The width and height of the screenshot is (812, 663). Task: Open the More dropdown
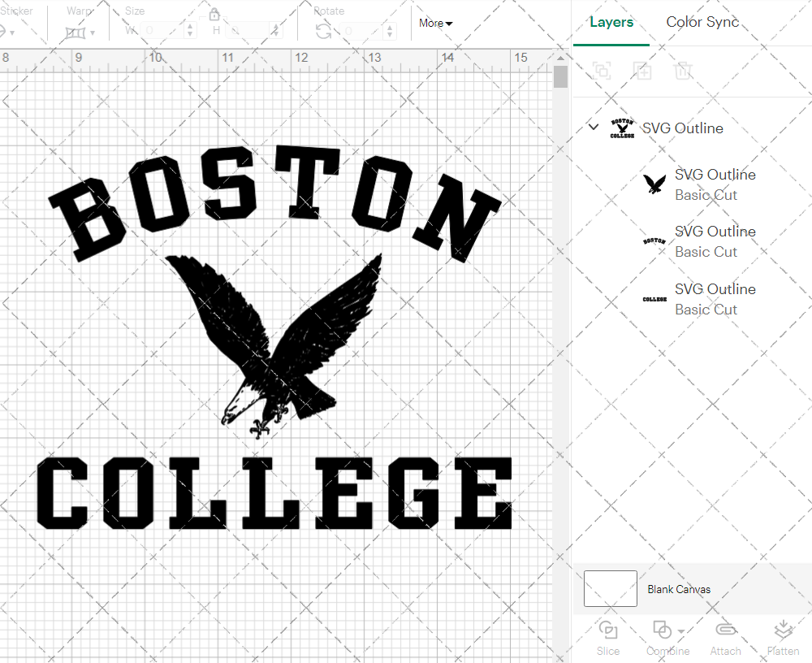(435, 24)
